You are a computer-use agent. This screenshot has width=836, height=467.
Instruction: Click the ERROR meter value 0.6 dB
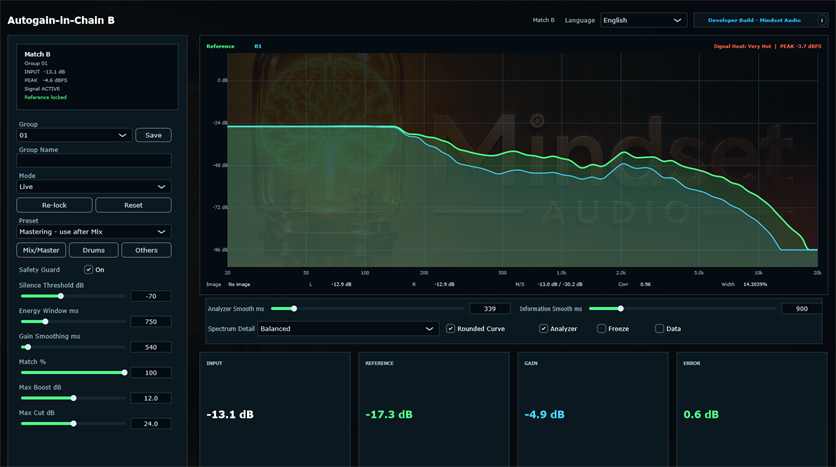(x=701, y=414)
